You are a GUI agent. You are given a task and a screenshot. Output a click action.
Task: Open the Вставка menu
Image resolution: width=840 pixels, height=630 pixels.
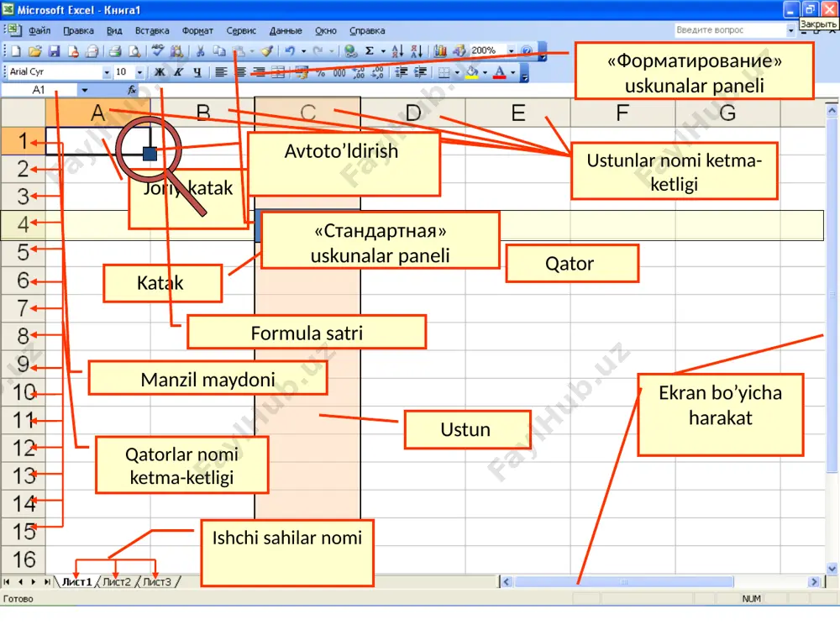pyautogui.click(x=152, y=31)
